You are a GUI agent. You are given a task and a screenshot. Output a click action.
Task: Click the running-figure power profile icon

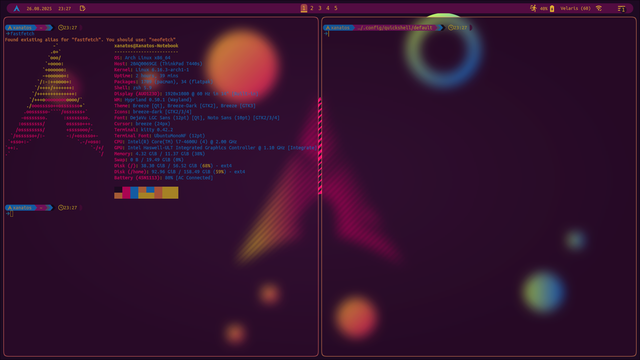point(533,8)
